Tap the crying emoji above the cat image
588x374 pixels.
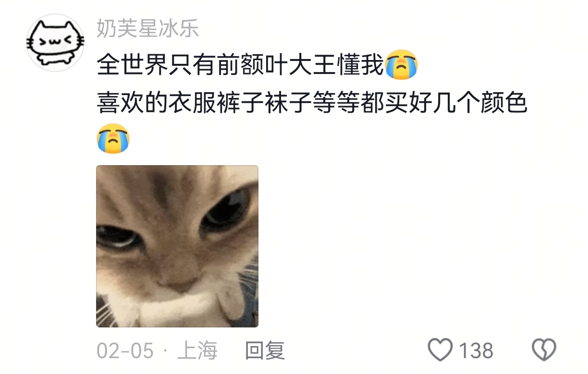click(113, 139)
